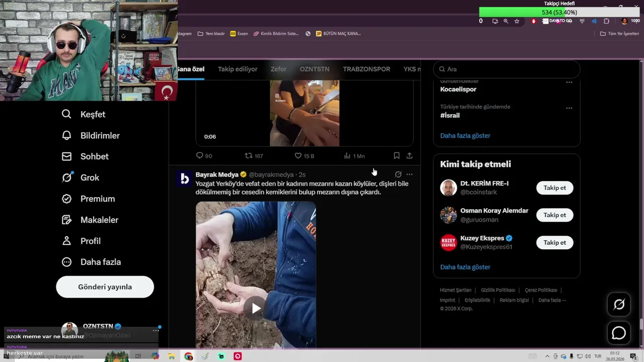
Task: Open Grok in the sidebar
Action: click(80, 177)
